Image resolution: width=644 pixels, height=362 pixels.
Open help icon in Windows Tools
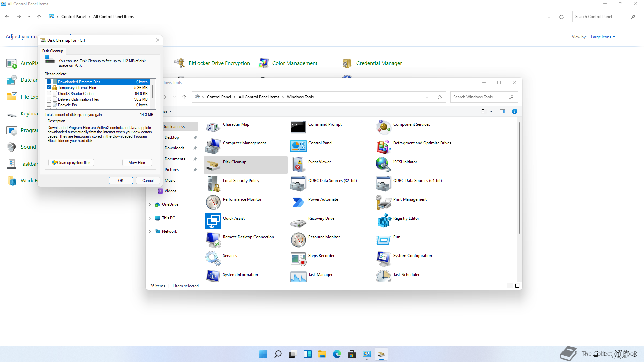514,111
